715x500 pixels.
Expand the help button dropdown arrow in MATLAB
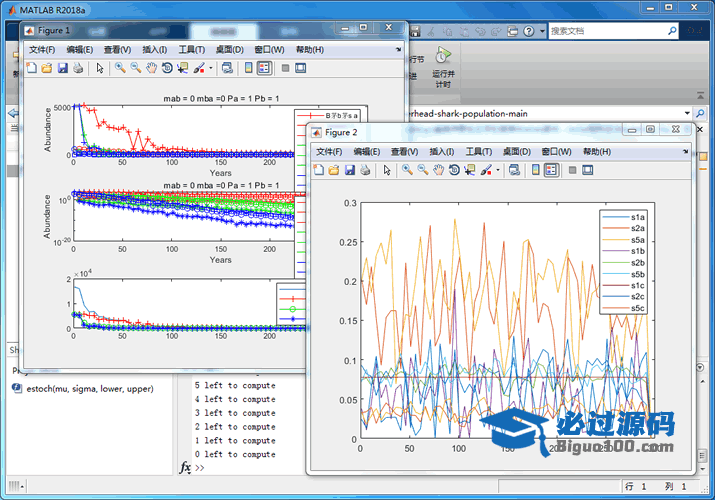click(541, 31)
